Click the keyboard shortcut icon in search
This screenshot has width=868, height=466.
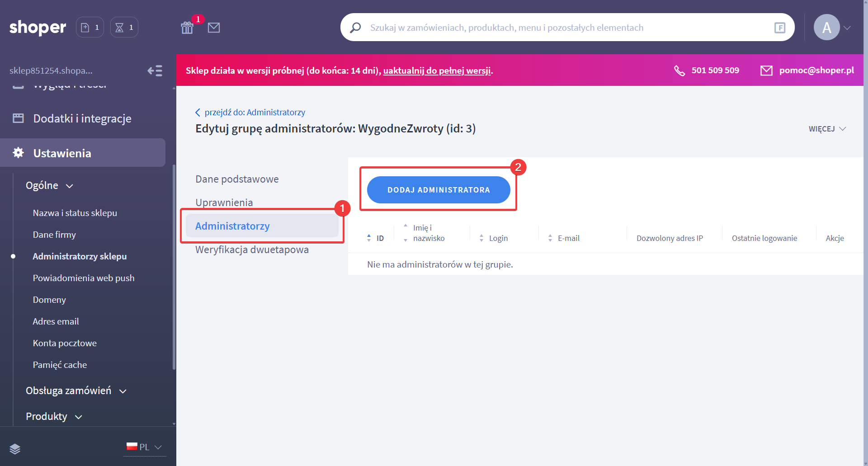(x=779, y=28)
